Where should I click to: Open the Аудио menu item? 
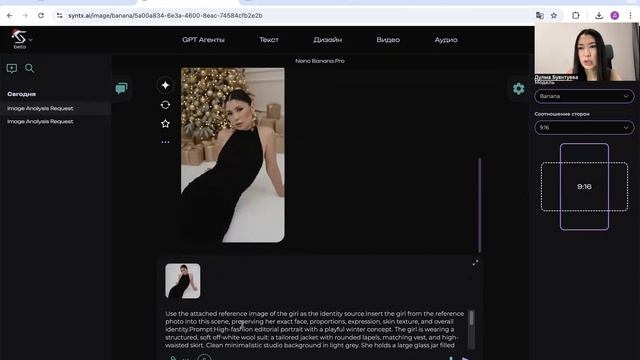446,40
